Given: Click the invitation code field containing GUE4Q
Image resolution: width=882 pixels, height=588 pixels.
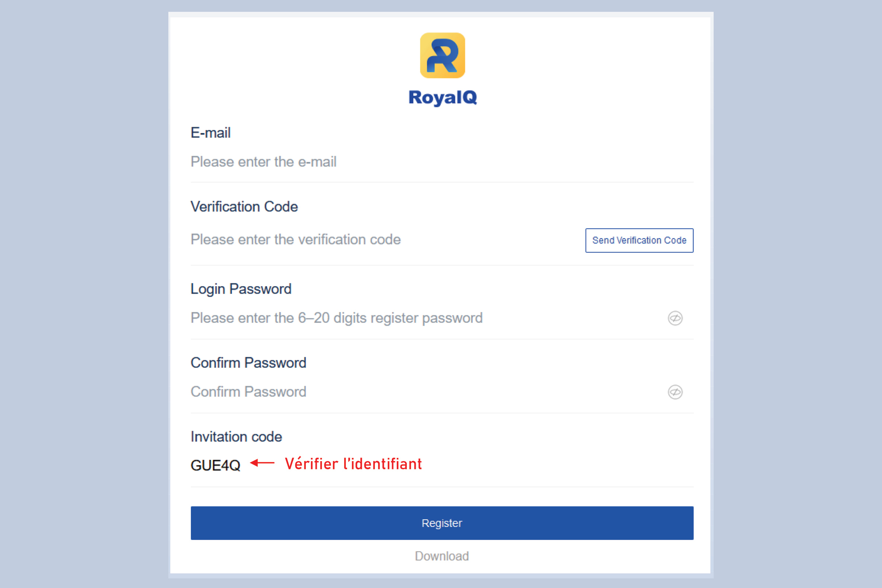Looking at the screenshot, I should [x=442, y=465].
